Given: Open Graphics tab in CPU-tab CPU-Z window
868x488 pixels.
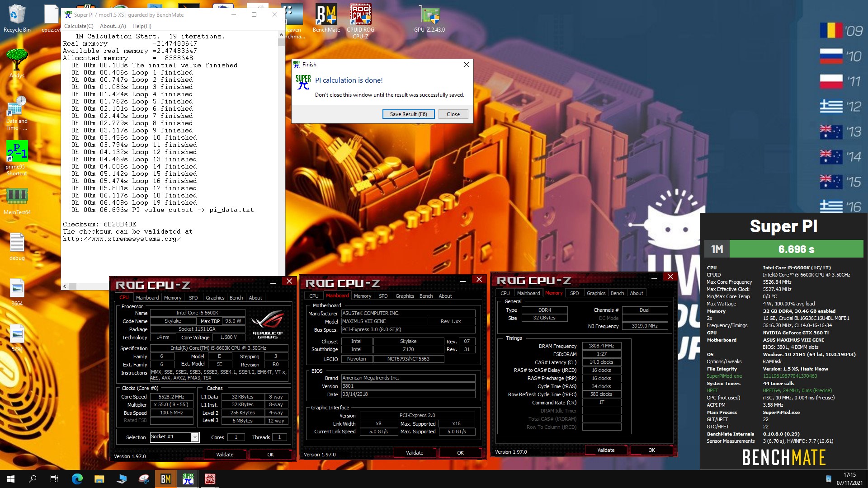Looking at the screenshot, I should (x=215, y=298).
